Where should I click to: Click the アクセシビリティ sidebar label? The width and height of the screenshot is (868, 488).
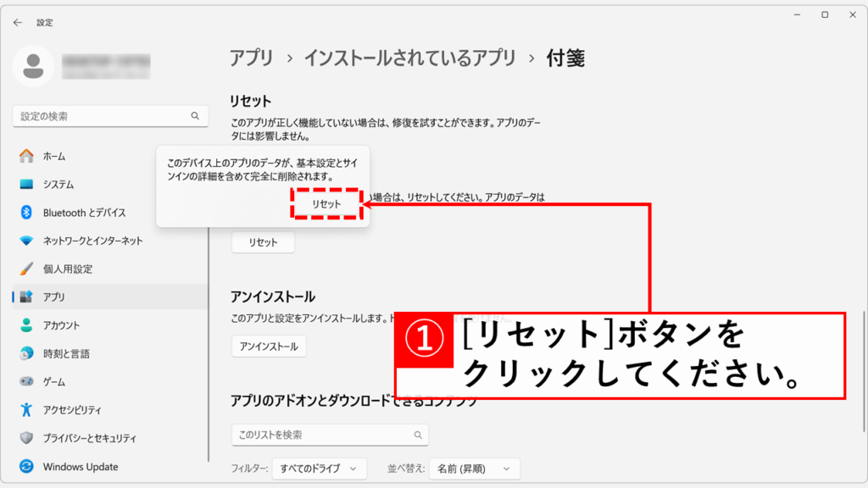[x=73, y=410]
